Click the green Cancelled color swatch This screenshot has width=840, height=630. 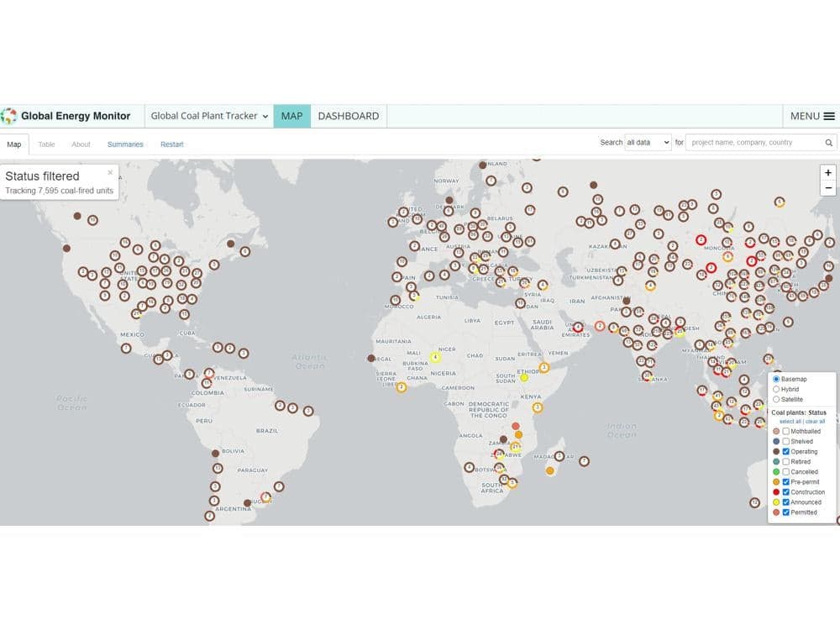[x=775, y=472]
